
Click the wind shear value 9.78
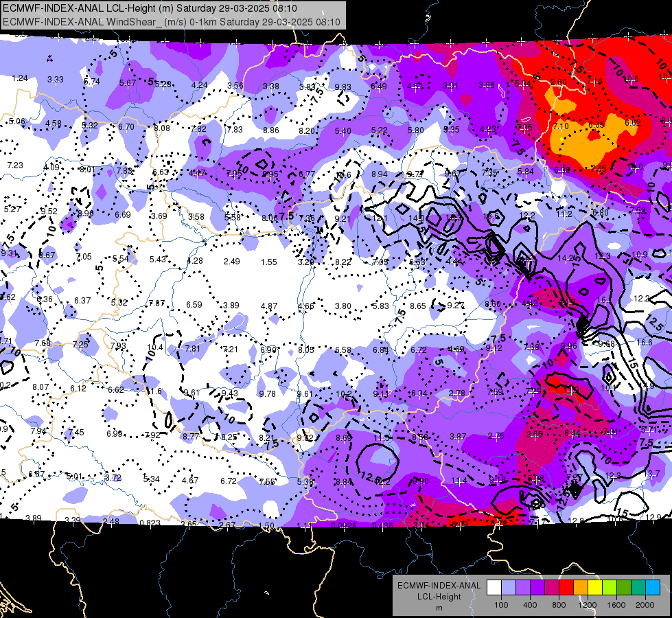268,393
